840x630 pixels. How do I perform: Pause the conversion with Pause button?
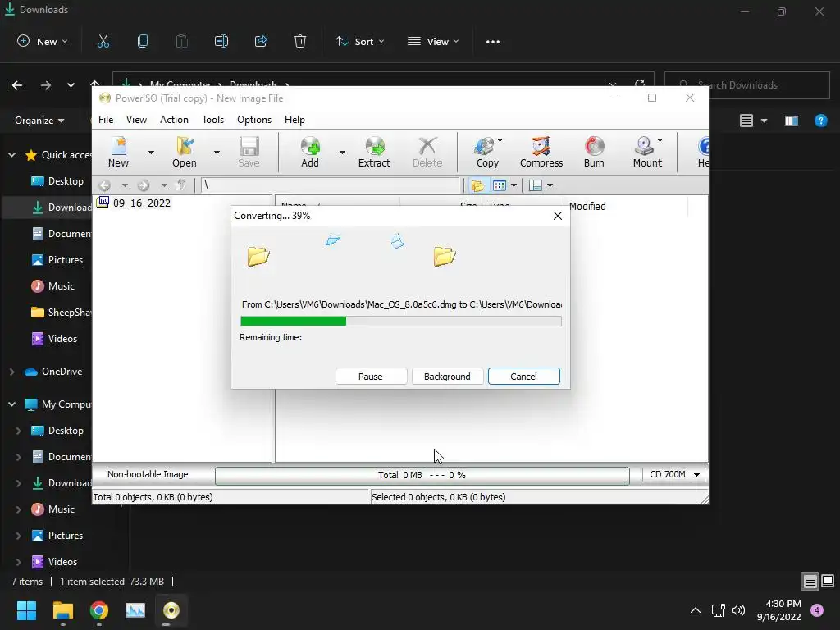click(371, 376)
